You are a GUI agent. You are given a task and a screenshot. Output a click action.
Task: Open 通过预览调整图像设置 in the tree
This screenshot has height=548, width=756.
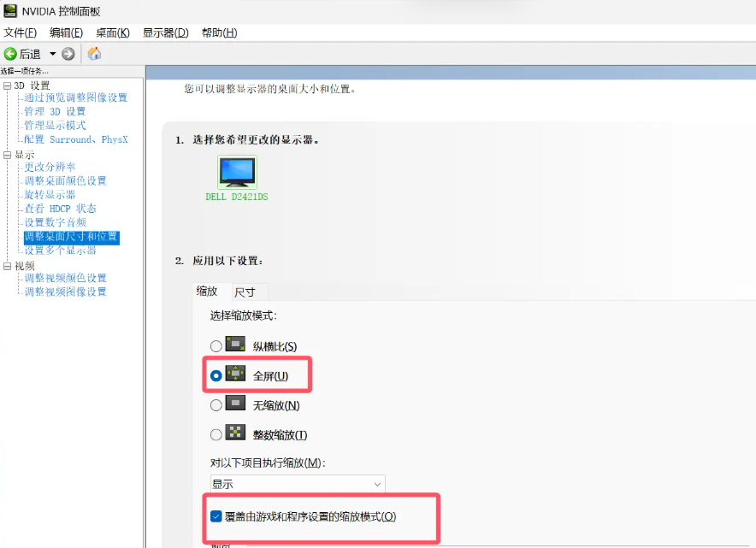76,97
